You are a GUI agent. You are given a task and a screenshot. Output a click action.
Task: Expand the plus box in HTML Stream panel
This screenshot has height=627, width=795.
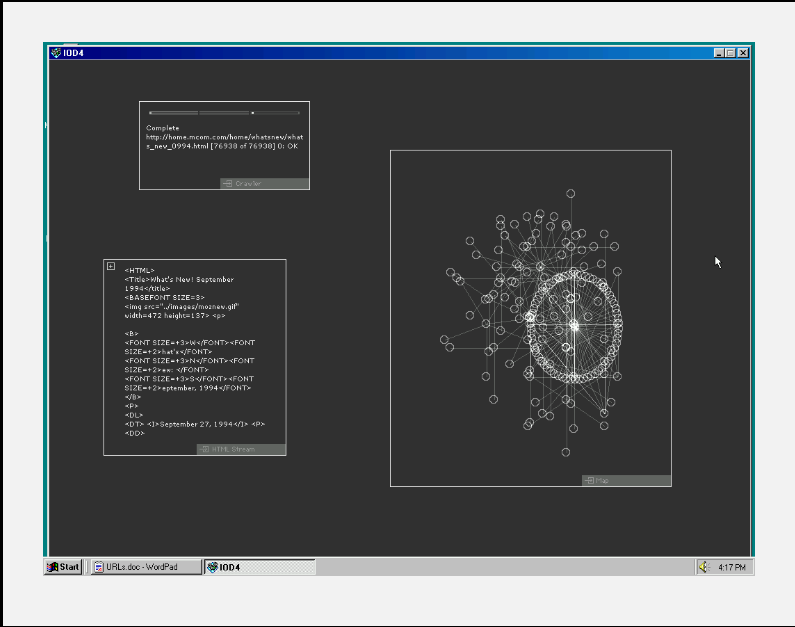coord(111,266)
